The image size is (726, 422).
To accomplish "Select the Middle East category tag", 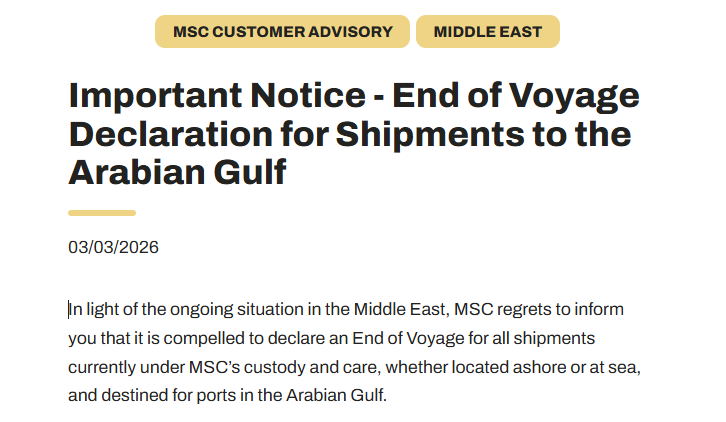I will click(487, 32).
